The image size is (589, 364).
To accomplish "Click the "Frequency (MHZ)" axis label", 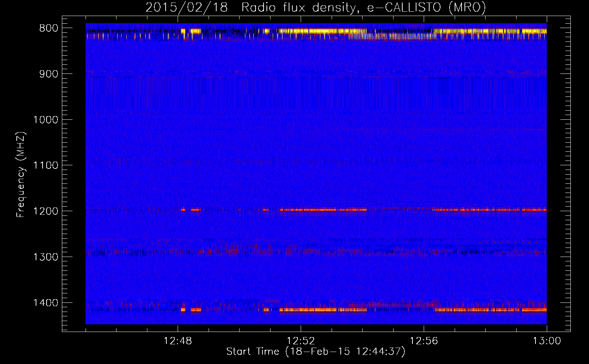I will 21,174.
